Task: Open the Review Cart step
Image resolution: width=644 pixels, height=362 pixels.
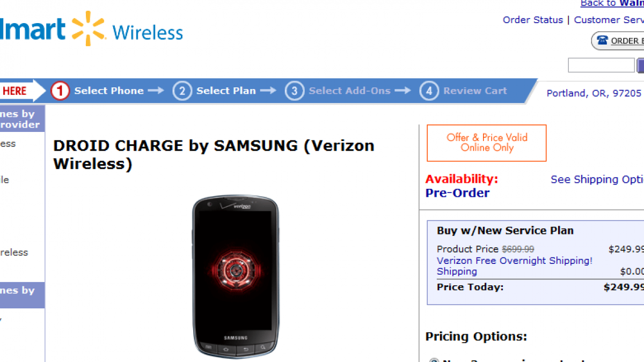Action: pos(474,91)
